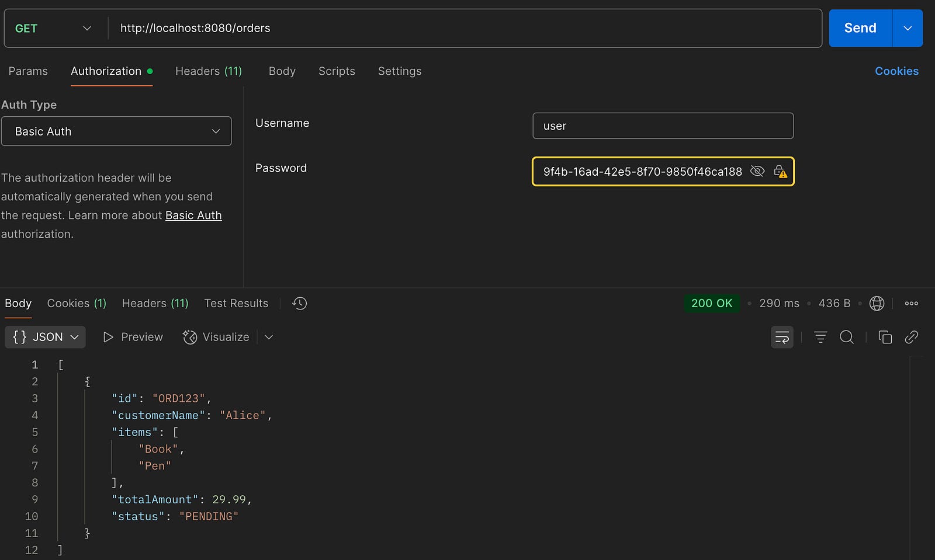Click the Auth Type label

click(x=29, y=105)
